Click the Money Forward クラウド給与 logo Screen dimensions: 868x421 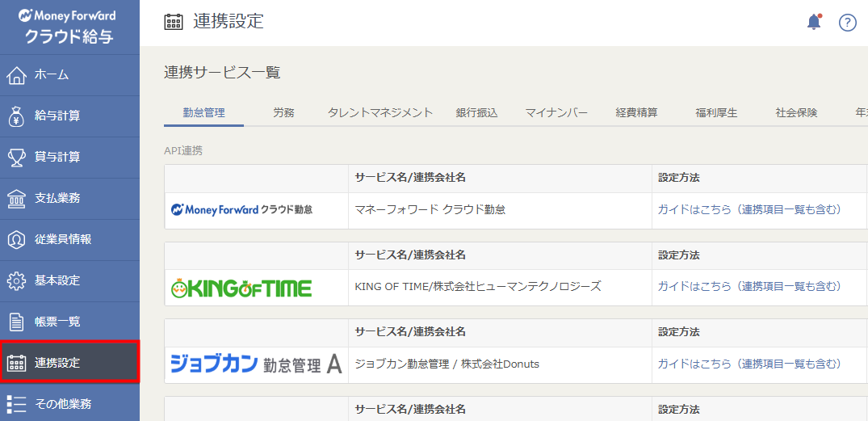[69, 26]
